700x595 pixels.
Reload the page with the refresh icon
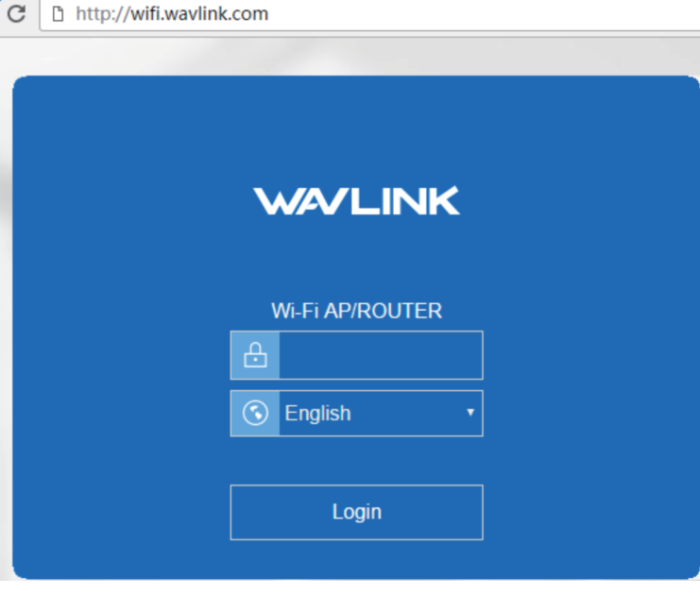pos(16,13)
